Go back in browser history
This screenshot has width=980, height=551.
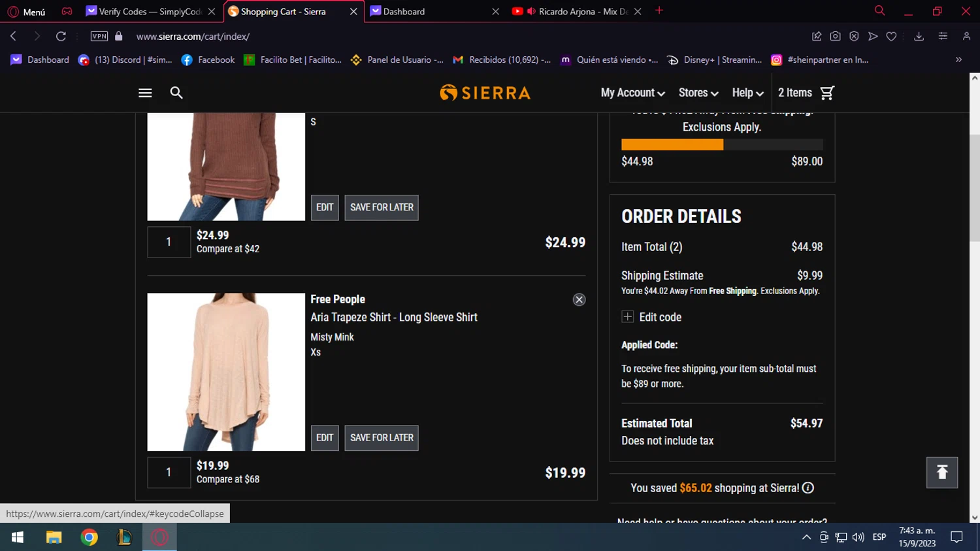tap(14, 37)
